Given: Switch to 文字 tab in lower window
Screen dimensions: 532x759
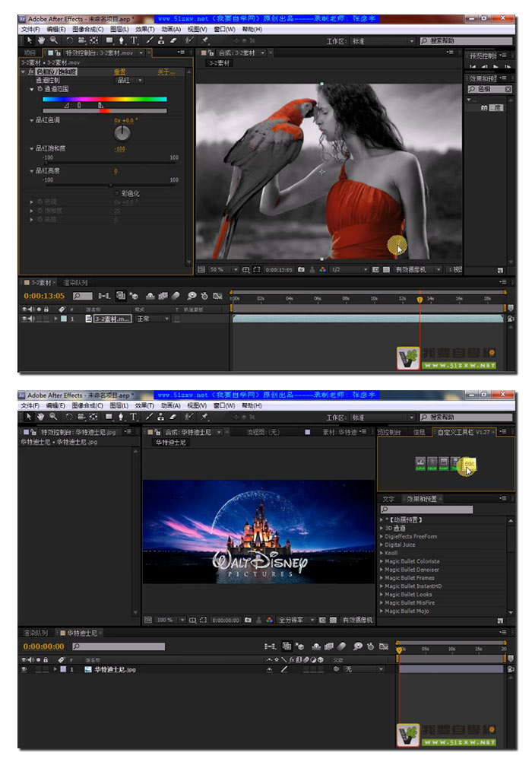Looking at the screenshot, I should (388, 499).
